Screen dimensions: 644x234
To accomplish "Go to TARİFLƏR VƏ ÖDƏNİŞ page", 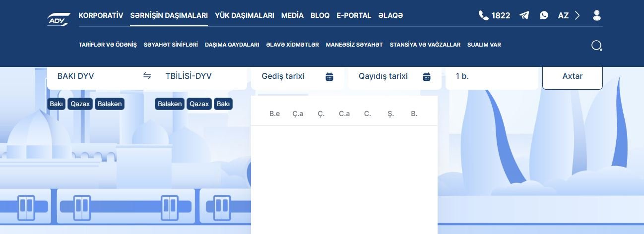I will (108, 45).
